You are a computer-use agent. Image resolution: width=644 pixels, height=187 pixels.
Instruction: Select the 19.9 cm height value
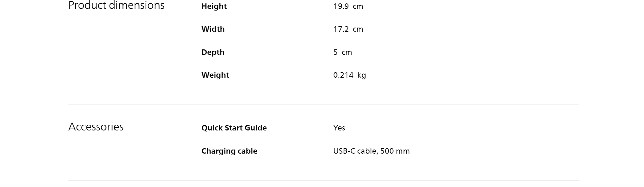348,6
